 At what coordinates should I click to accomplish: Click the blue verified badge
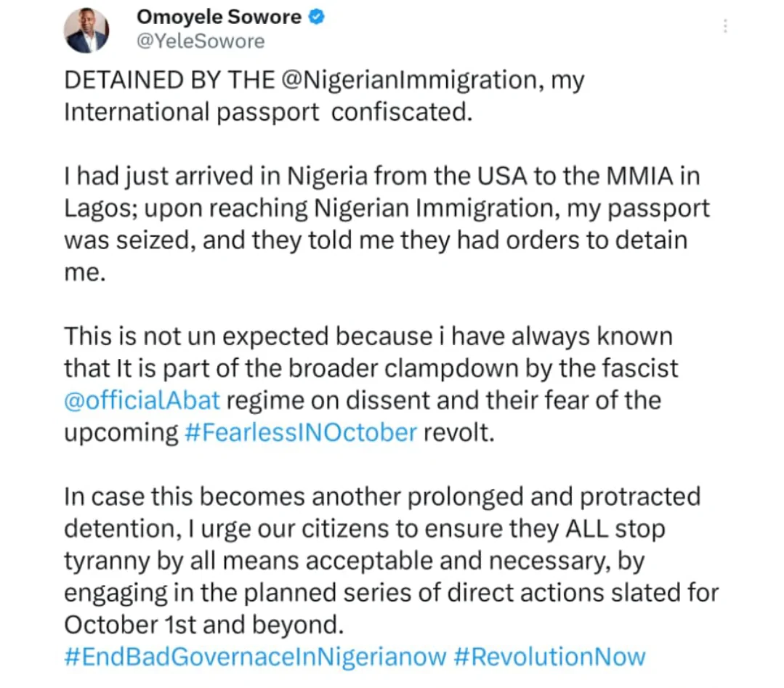coord(316,17)
